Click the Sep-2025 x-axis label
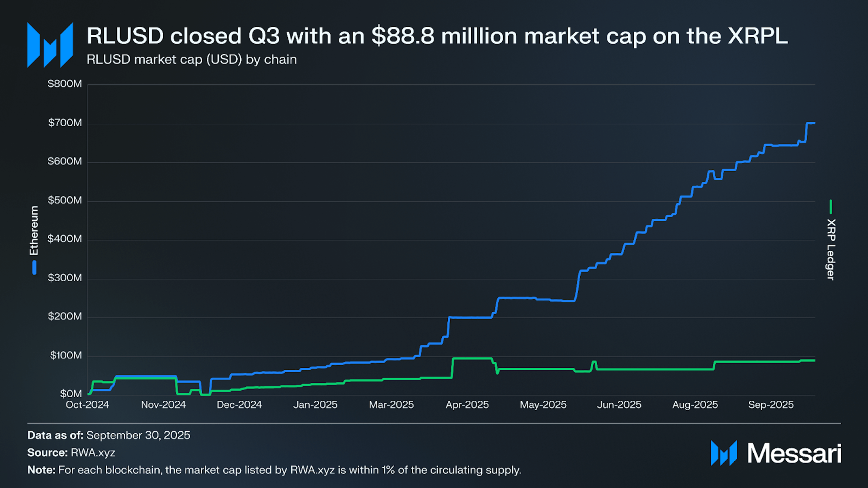The width and height of the screenshot is (868, 488). point(771,405)
